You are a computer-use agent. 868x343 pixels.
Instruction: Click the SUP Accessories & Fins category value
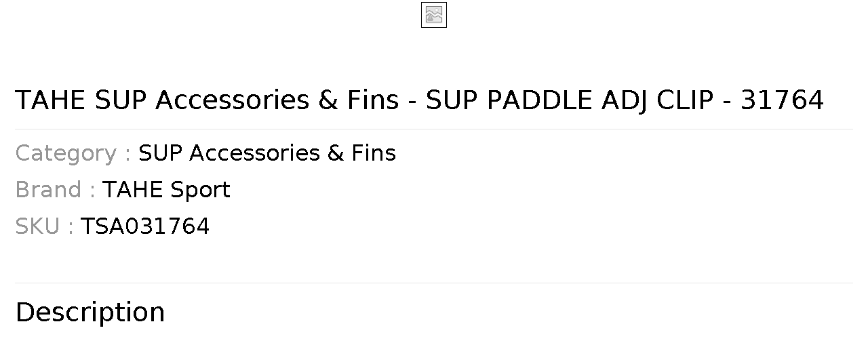coord(267,153)
